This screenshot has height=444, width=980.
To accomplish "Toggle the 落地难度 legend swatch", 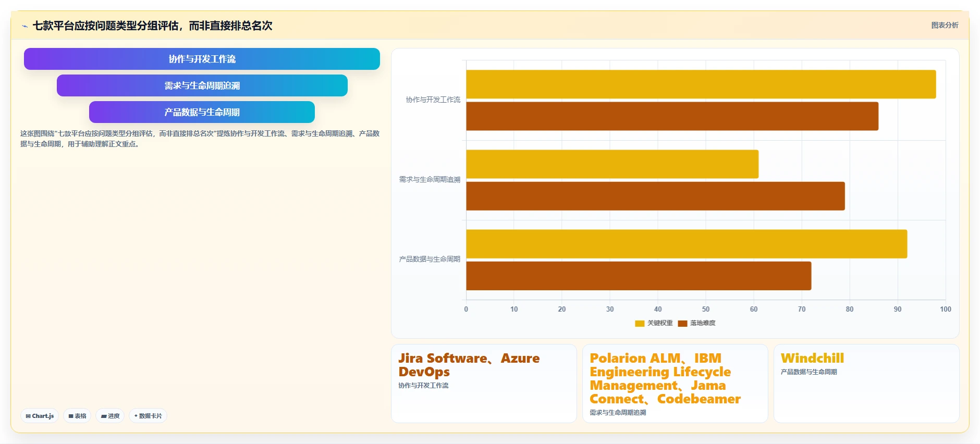I will pos(682,323).
